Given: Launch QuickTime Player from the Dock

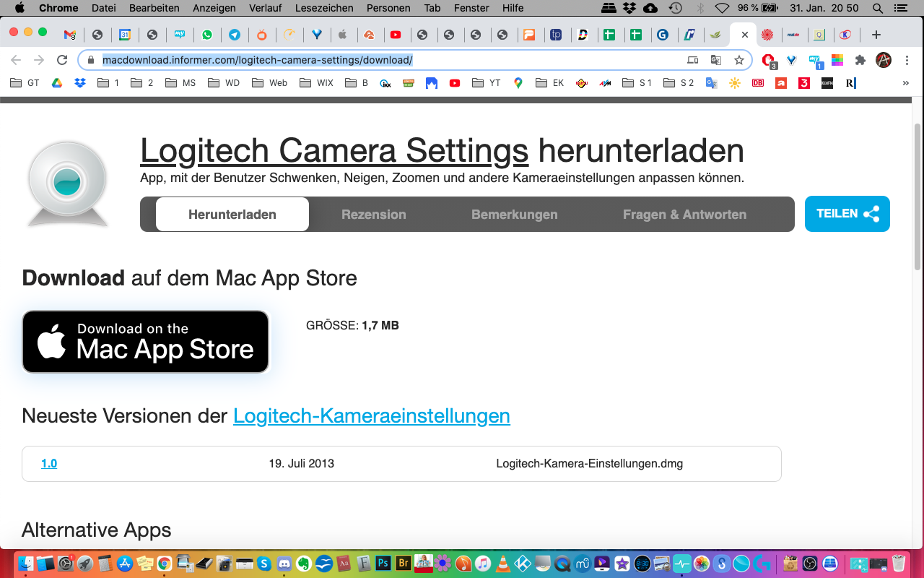Looking at the screenshot, I should pos(562,564).
